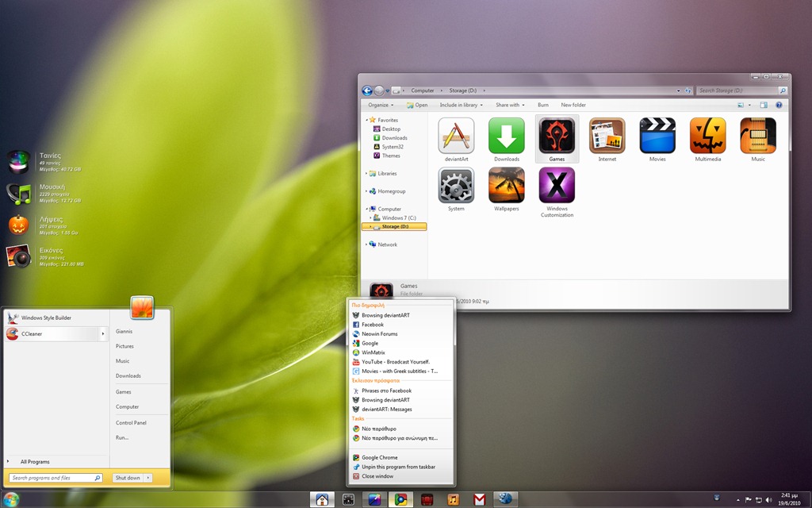Image resolution: width=812 pixels, height=508 pixels.
Task: Click the Gmail icon on the taskbar
Action: click(x=480, y=500)
